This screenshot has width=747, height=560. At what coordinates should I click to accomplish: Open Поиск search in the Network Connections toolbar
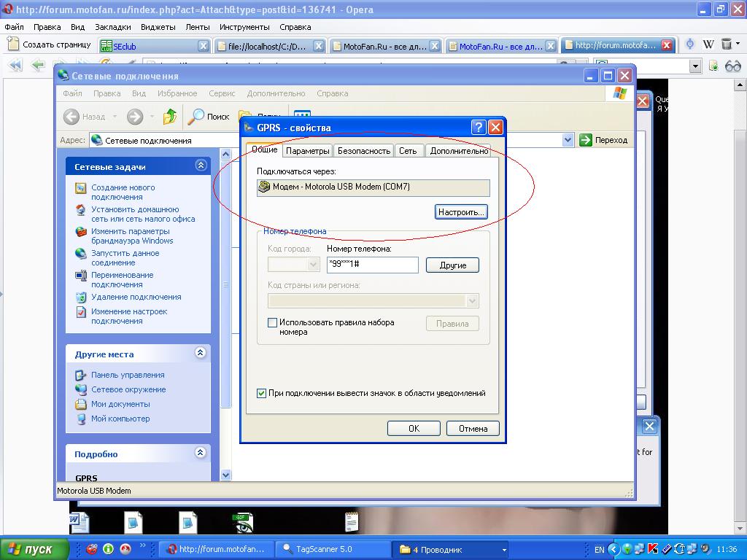[x=209, y=117]
